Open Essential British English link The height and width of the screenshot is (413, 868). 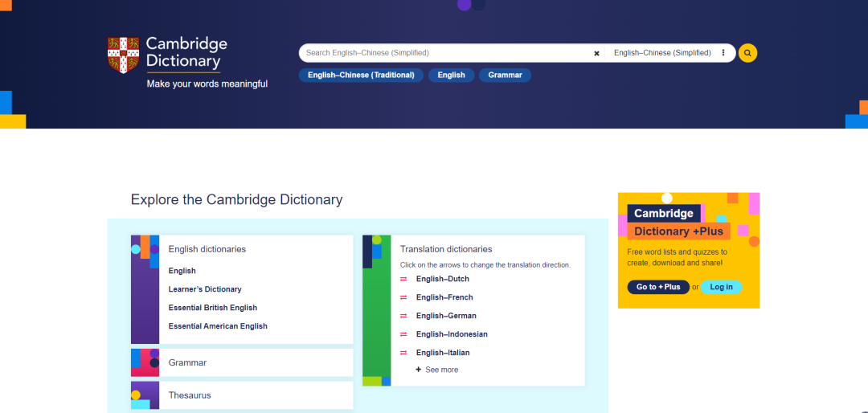pyautogui.click(x=212, y=307)
